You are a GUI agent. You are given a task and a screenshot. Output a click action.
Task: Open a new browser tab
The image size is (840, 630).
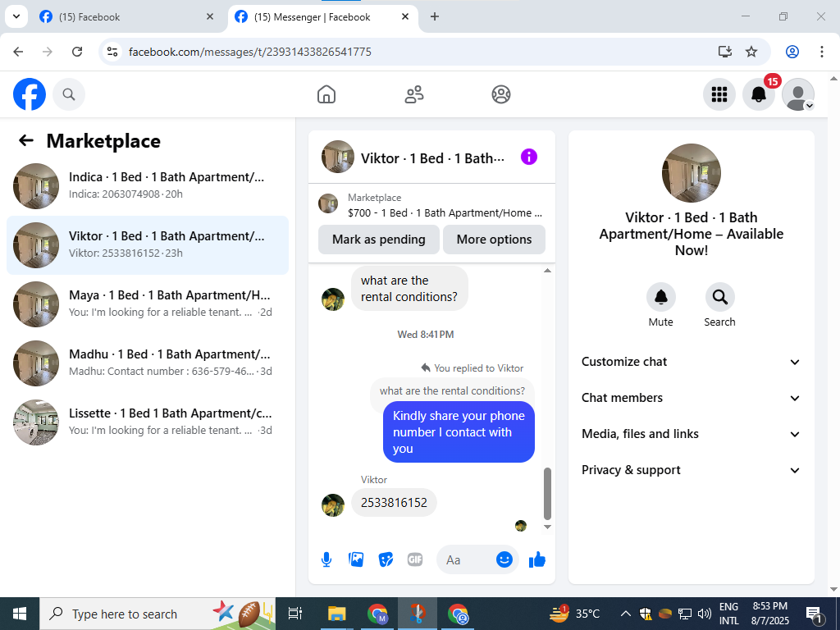point(435,17)
